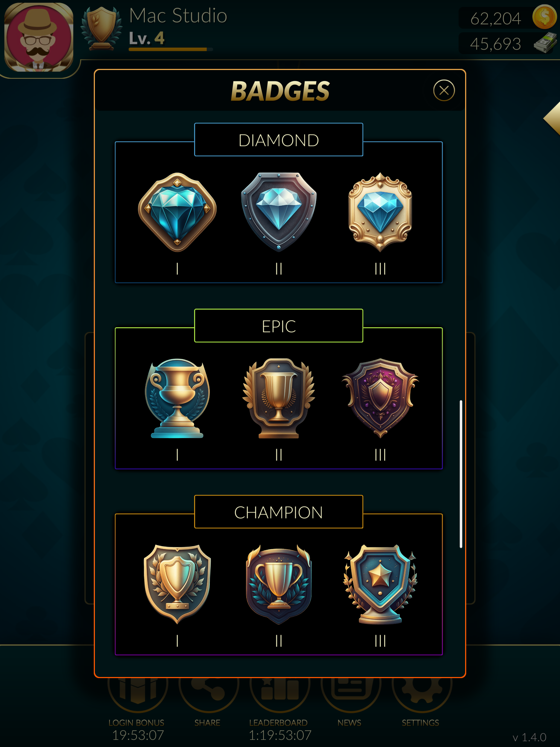Click the EPIC section header
Image resolution: width=560 pixels, height=747 pixels.
tap(279, 326)
